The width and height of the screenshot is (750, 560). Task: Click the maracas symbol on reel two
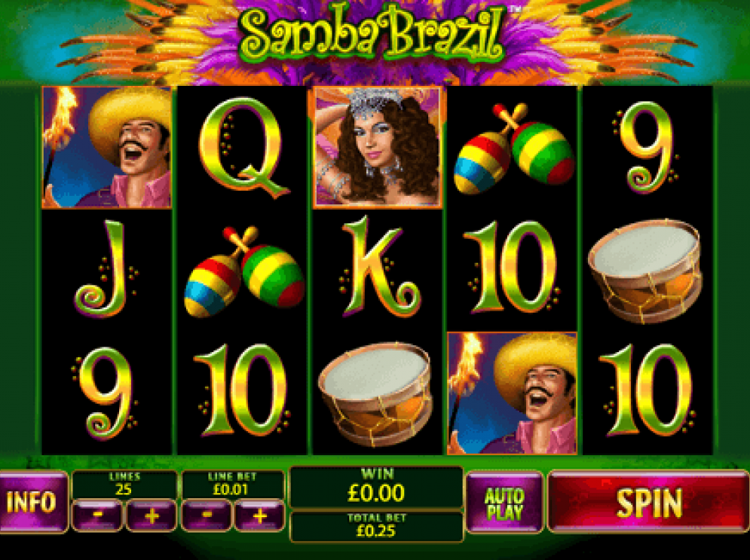243,271
